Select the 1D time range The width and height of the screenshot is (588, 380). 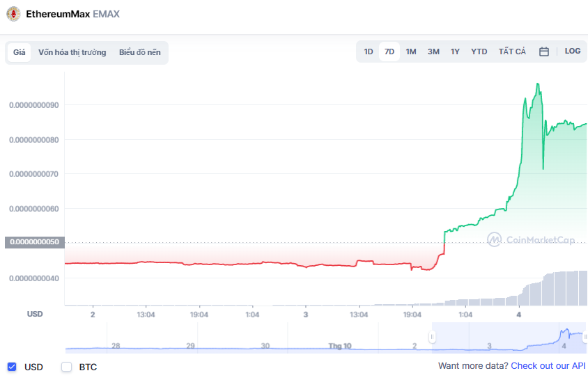pos(369,52)
